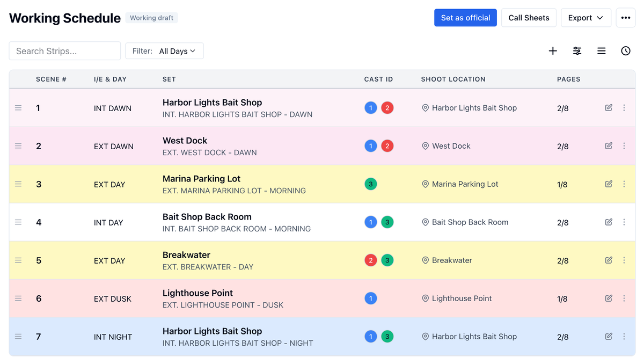The width and height of the screenshot is (644, 364).
Task: Click the CAST ID column header
Action: (378, 79)
